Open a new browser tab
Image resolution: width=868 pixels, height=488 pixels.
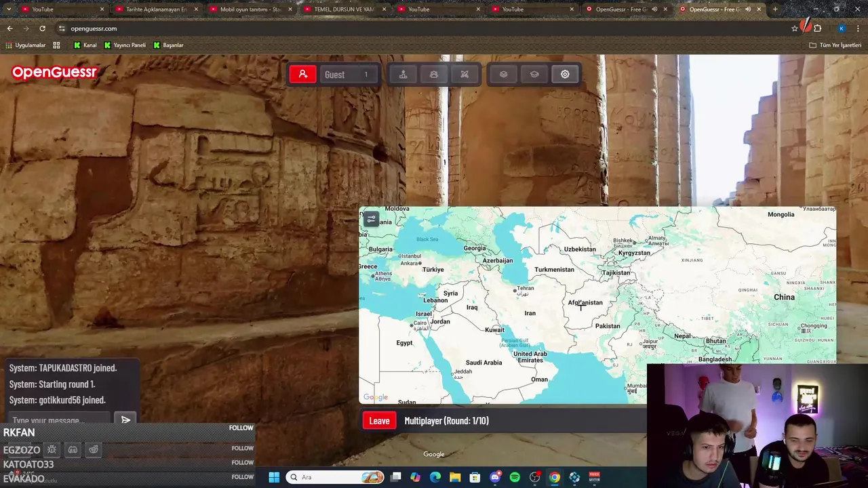775,9
